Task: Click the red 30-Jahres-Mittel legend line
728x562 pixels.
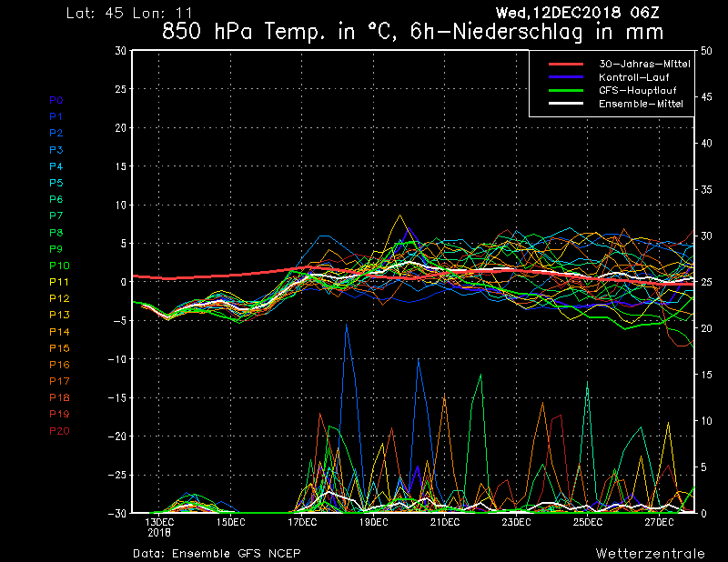Action: click(566, 64)
